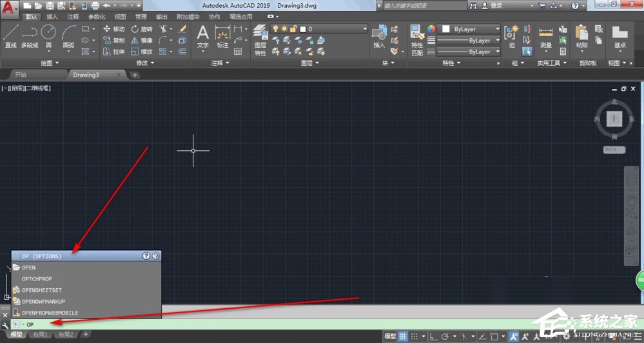Open the ByLayer object color dropdown
The width and height of the screenshot is (644, 343).
click(x=469, y=29)
